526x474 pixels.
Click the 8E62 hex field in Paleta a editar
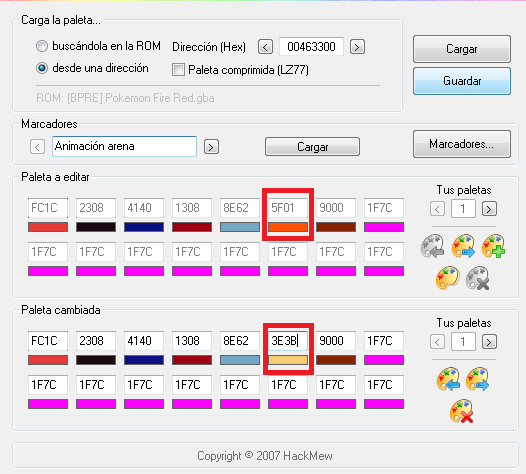(240, 208)
